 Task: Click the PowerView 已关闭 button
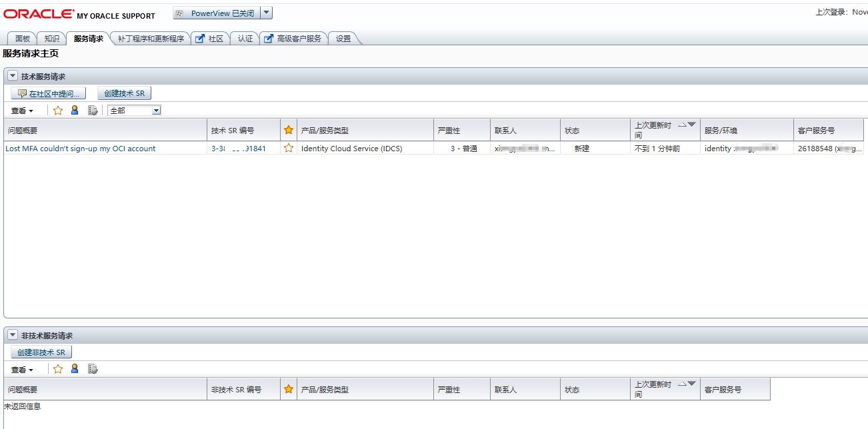coord(216,13)
